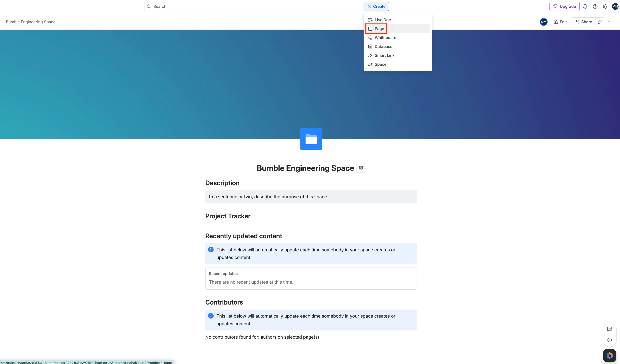Launch the colorful AI assistant button
The image size is (620, 364).
pos(609,356)
